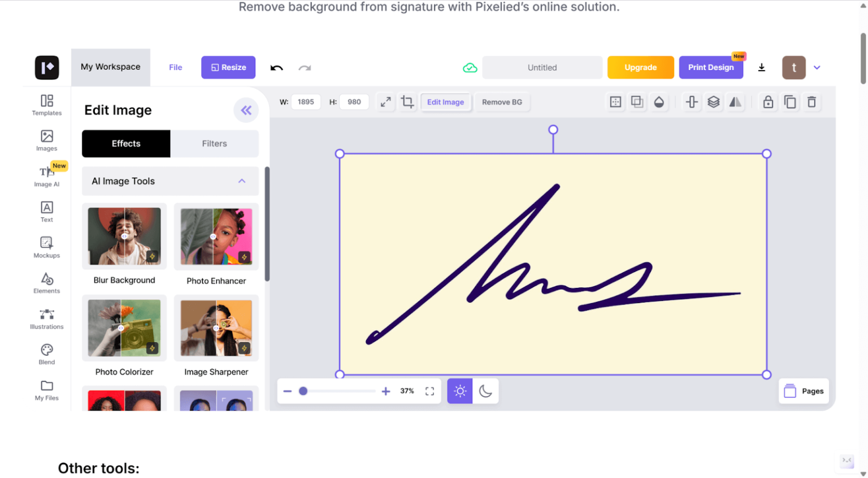868x478 pixels.
Task: Switch to light mode sun toggle
Action: click(x=460, y=391)
